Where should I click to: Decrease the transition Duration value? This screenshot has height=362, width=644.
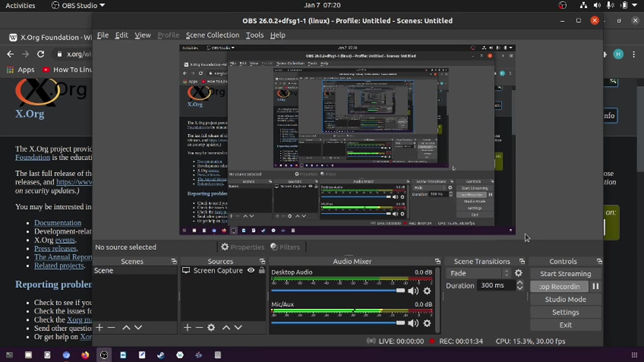(520, 288)
